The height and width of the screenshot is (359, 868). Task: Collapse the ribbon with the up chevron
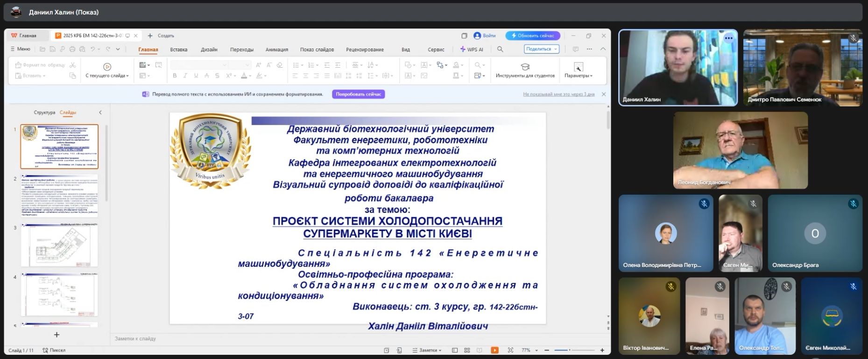point(603,49)
